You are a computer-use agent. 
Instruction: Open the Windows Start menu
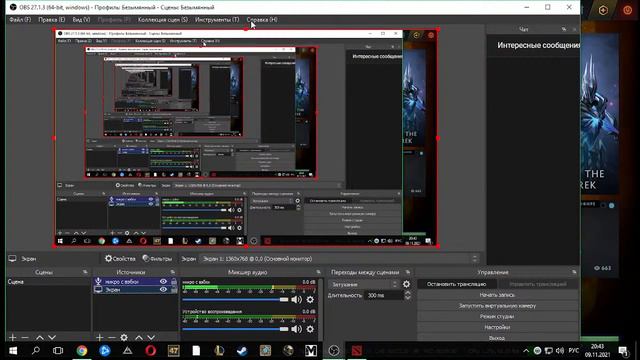tap(13, 351)
